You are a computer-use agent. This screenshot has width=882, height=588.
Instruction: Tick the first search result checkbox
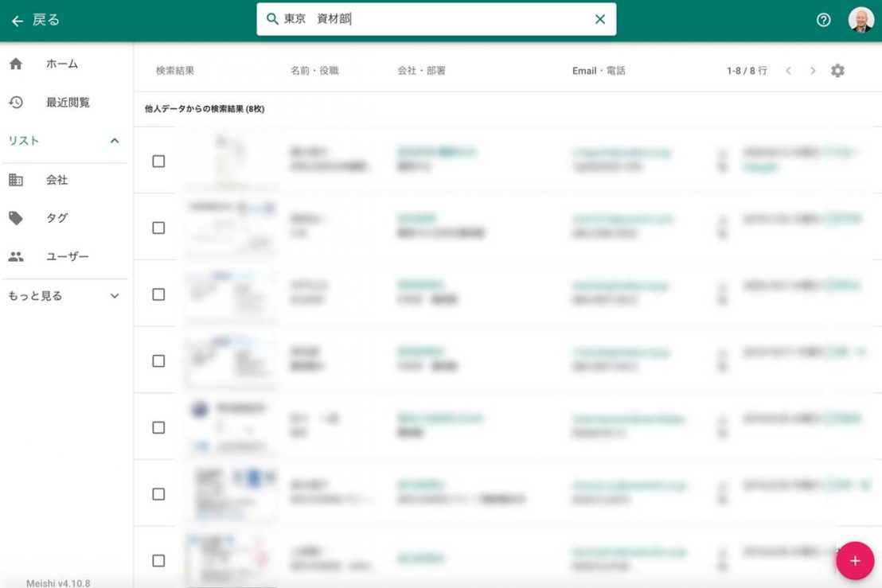[158, 161]
